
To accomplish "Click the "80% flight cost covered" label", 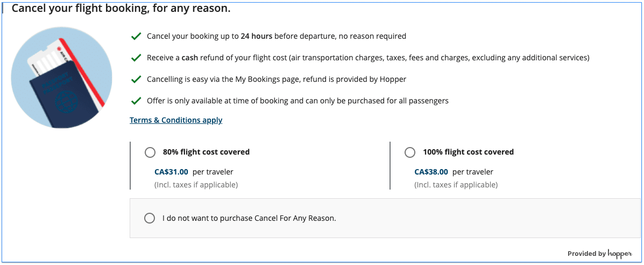I will 206,152.
